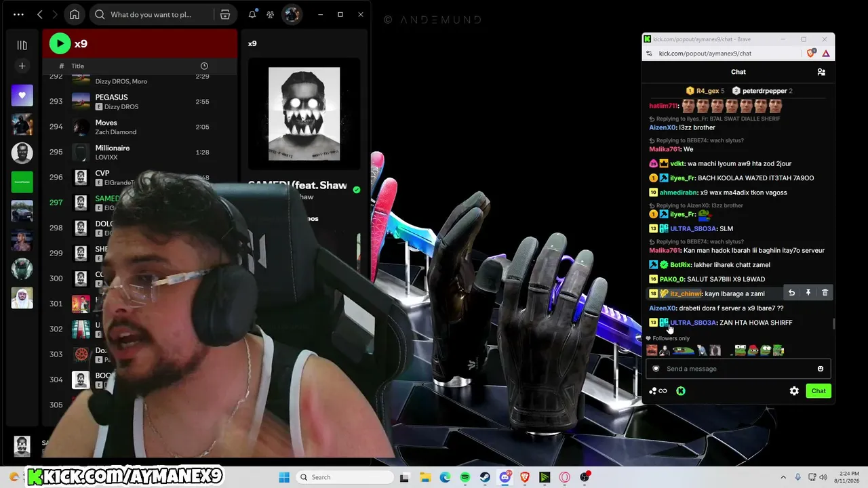Open Dizzy DROS artist link under PEGASUS
Viewport: 868px width, 488px height.
click(121, 107)
